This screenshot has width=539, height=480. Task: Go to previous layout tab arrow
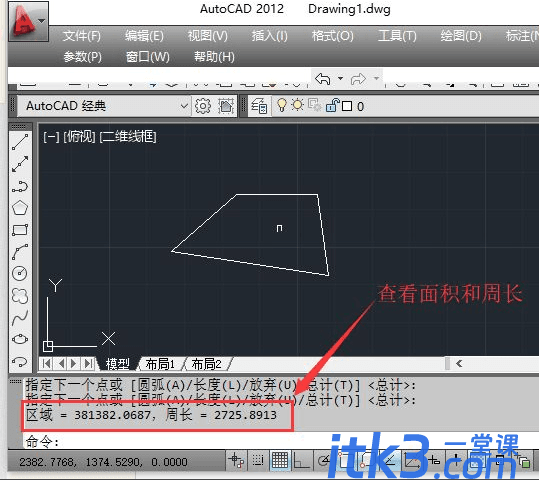(x=61, y=363)
